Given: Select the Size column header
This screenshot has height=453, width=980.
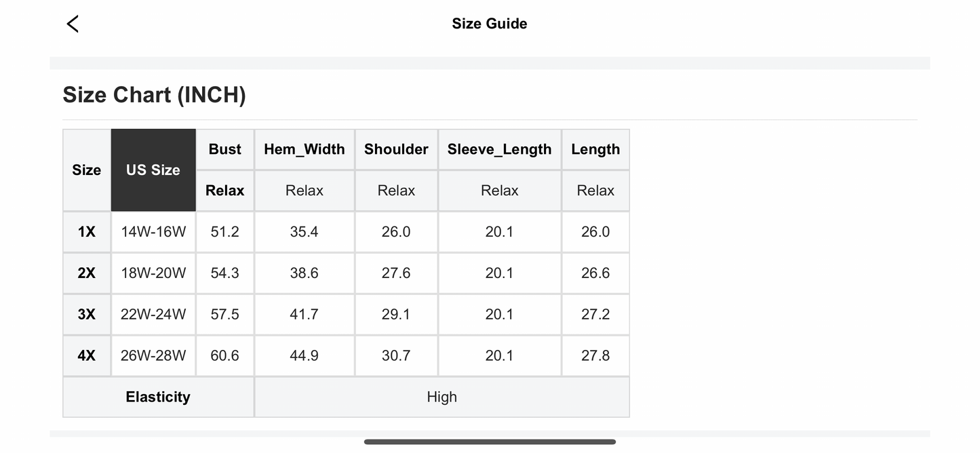Looking at the screenshot, I should coord(87,170).
